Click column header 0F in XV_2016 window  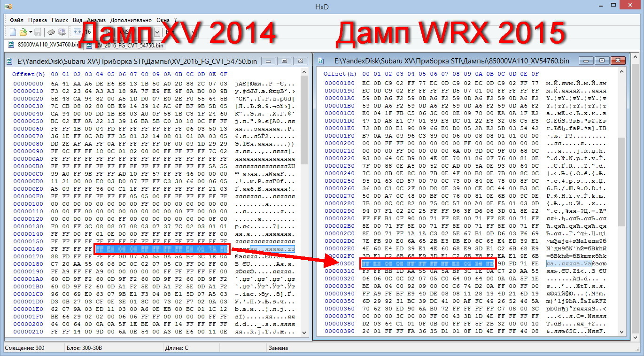click(224, 74)
